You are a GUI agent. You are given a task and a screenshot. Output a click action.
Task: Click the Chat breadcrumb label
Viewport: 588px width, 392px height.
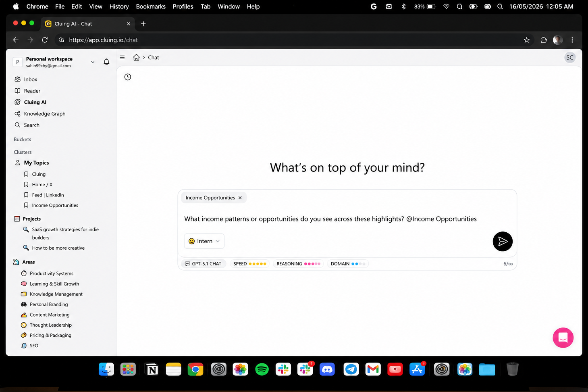[154, 58]
